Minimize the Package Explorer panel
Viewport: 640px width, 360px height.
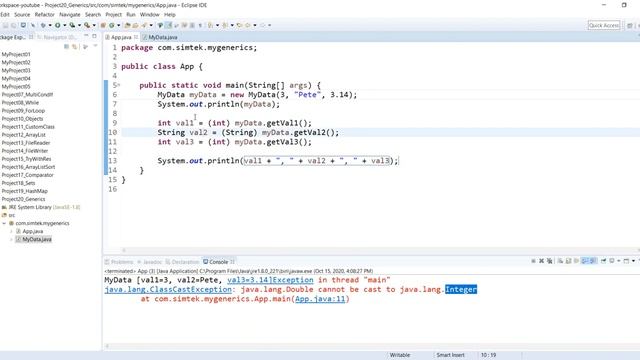pyautogui.click(x=86, y=36)
